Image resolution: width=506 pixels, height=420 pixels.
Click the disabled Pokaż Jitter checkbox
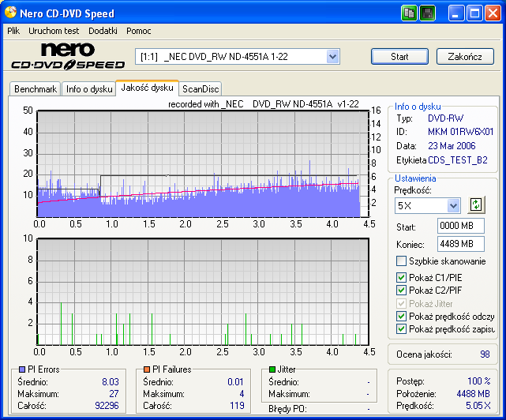click(401, 303)
